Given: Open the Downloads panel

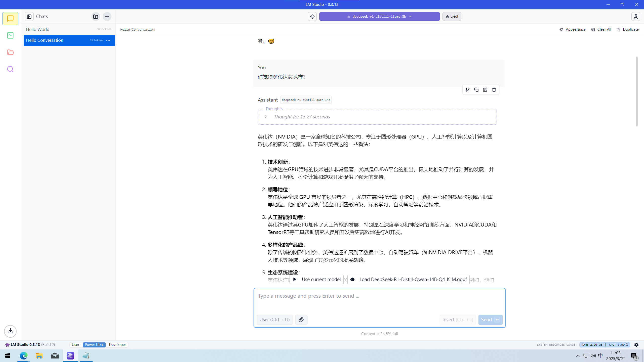Looking at the screenshot, I should point(10,331).
